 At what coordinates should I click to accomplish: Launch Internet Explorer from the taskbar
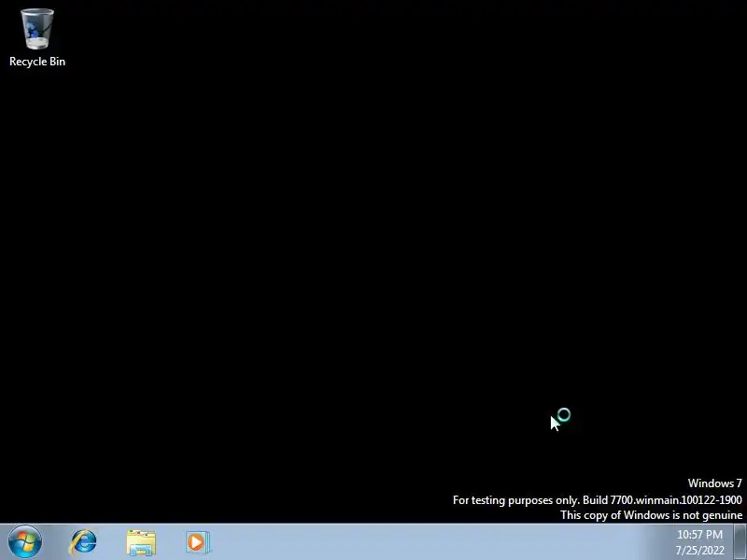click(x=83, y=542)
